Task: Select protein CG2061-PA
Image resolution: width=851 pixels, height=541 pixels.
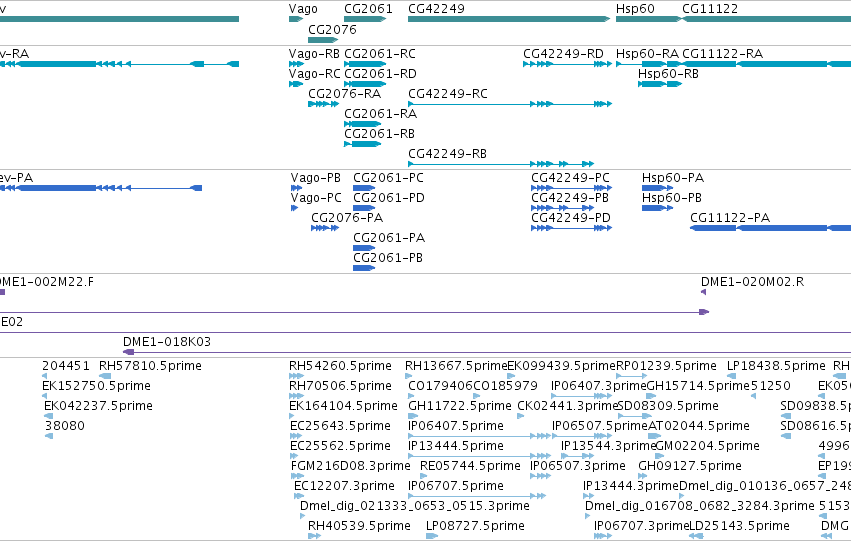Action: tap(389, 238)
